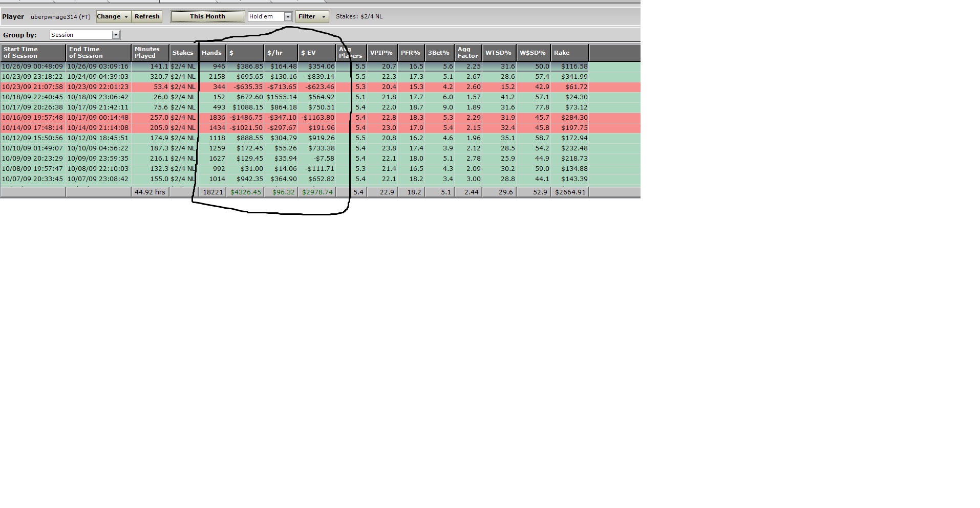Click the -$1486.75 winnings cell
The image size is (980, 508).
coord(245,118)
